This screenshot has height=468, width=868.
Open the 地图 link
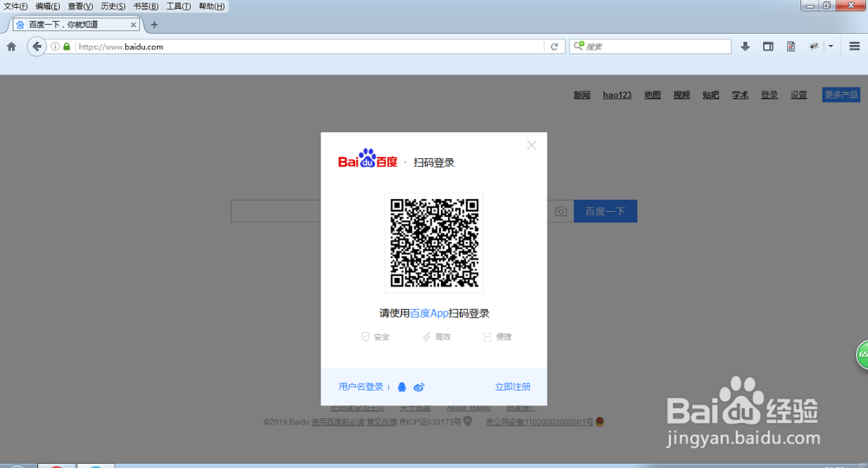pyautogui.click(x=652, y=95)
